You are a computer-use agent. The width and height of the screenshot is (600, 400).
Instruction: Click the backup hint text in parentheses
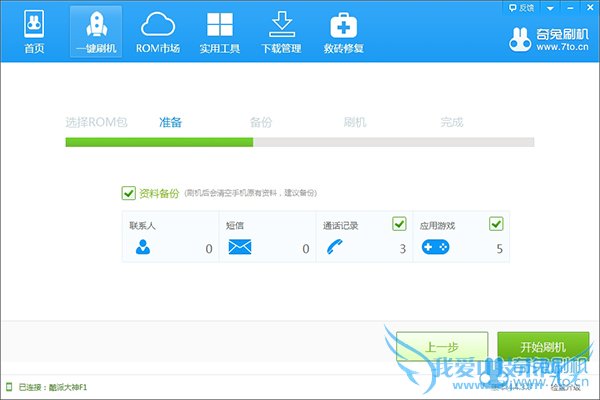point(251,193)
